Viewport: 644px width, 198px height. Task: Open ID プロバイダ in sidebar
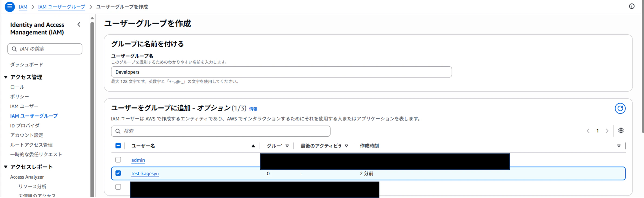[x=25, y=126]
